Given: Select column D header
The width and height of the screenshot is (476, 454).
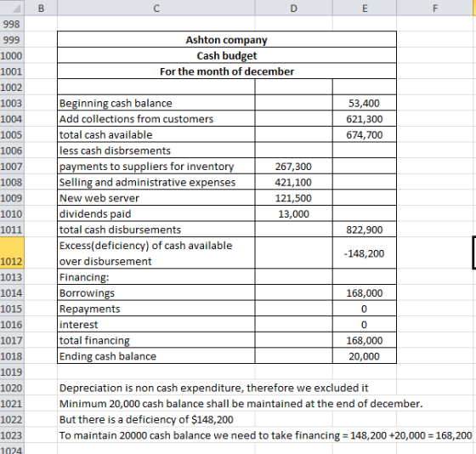Looking at the screenshot, I should click(293, 8).
